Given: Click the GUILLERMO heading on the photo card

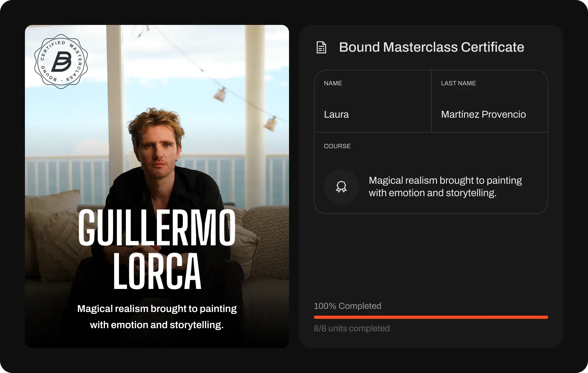Looking at the screenshot, I should (x=157, y=228).
